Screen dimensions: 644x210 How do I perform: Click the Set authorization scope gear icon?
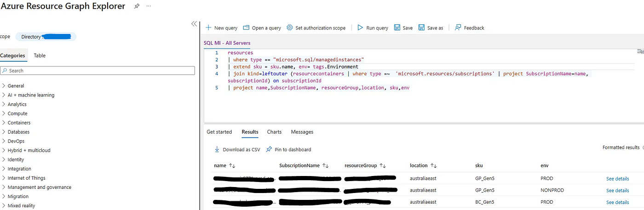point(290,28)
